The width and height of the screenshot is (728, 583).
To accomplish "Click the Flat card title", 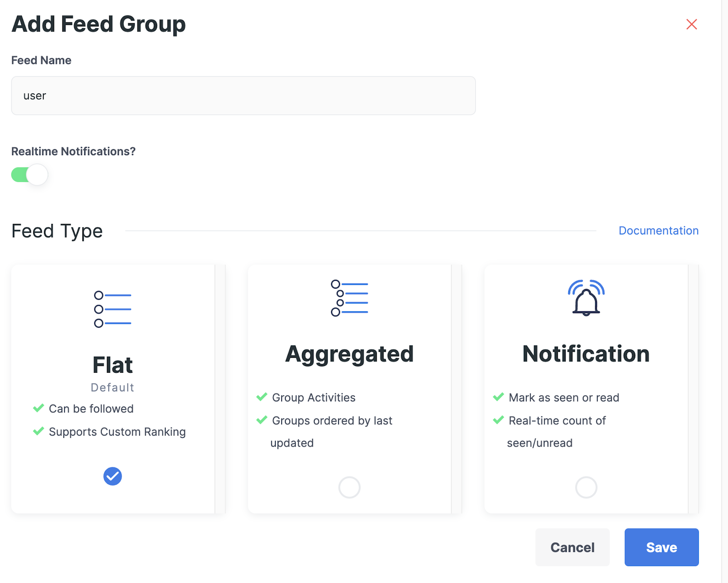I will click(x=112, y=365).
